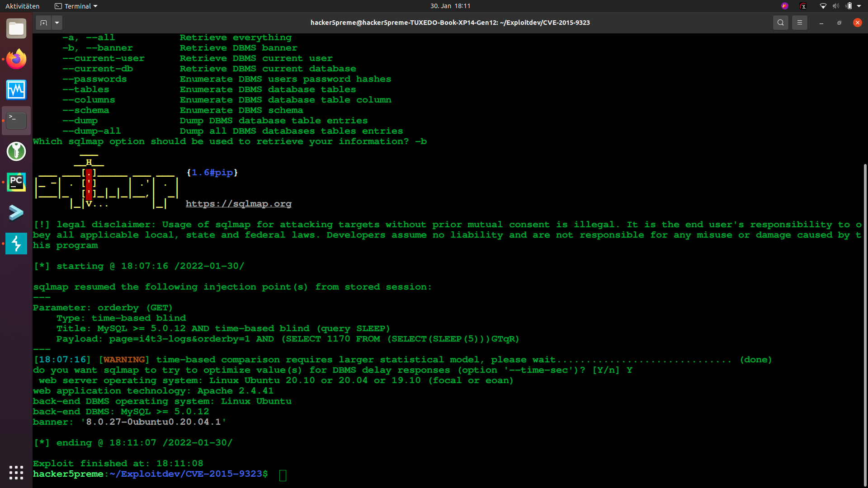Viewport: 868px width, 488px height.
Task: Click the window title hacker5preme@hacker5preme-TUXEDO-Book
Action: 450,23
